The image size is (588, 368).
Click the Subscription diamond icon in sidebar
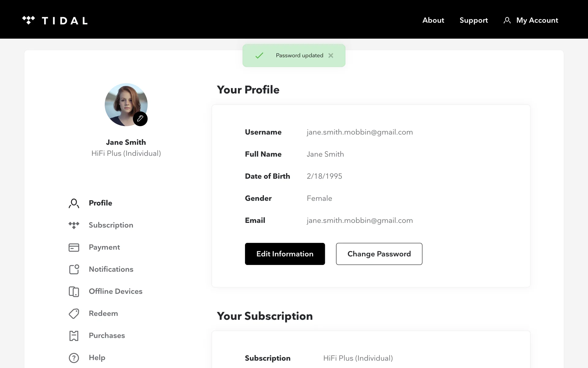point(74,225)
